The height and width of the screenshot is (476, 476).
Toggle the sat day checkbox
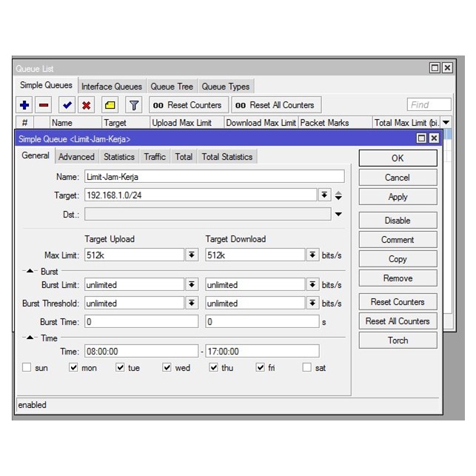[306, 368]
